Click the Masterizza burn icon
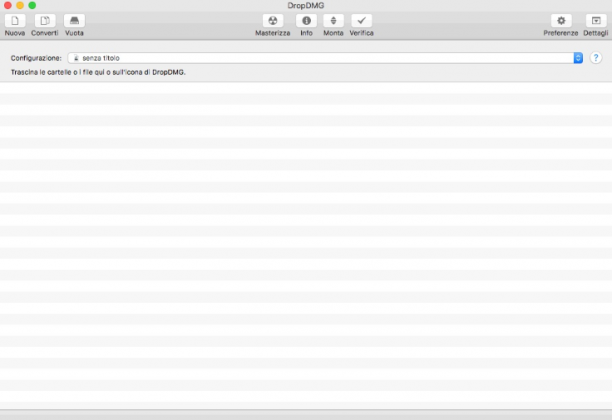612x420 pixels. click(273, 21)
